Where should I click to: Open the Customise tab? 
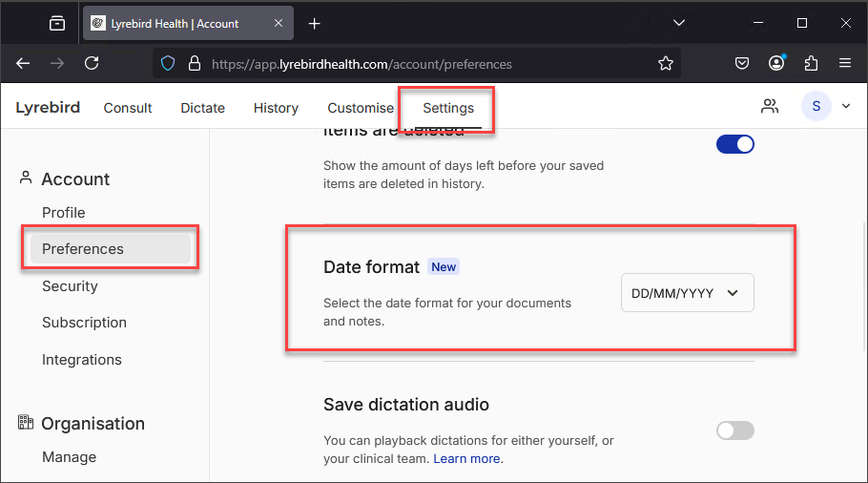coord(361,108)
